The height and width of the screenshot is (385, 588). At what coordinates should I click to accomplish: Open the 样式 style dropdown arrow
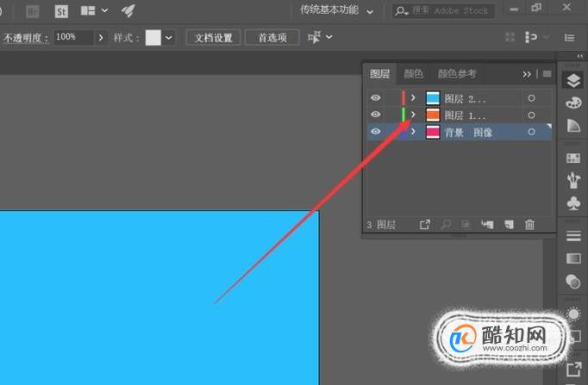(169, 37)
